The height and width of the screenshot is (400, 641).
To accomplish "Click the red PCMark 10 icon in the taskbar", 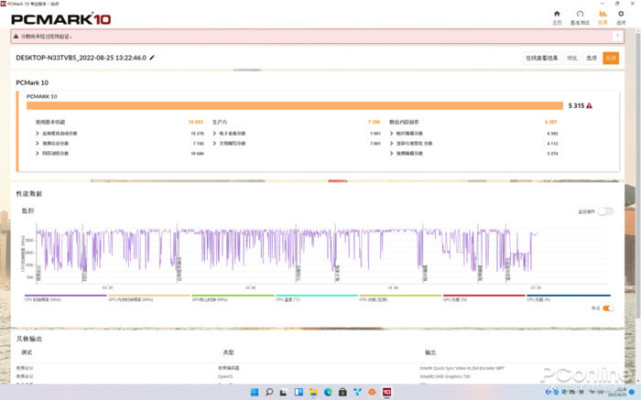I will 386,391.
